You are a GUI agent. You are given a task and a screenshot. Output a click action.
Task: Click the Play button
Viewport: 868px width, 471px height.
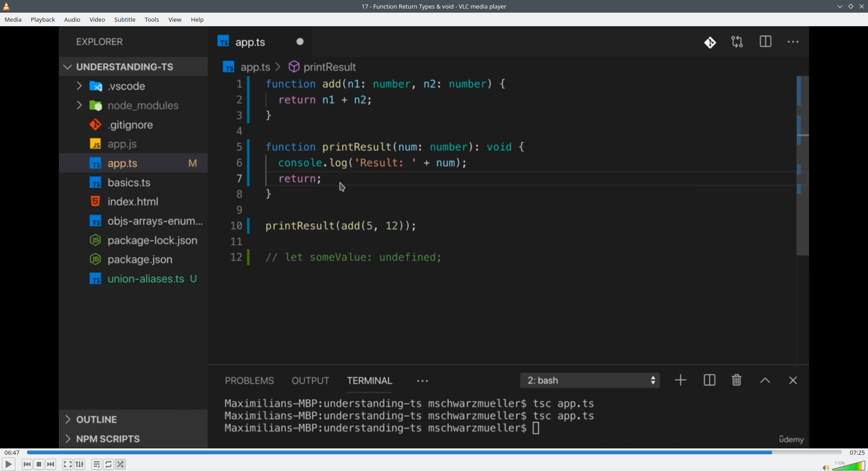[9, 464]
